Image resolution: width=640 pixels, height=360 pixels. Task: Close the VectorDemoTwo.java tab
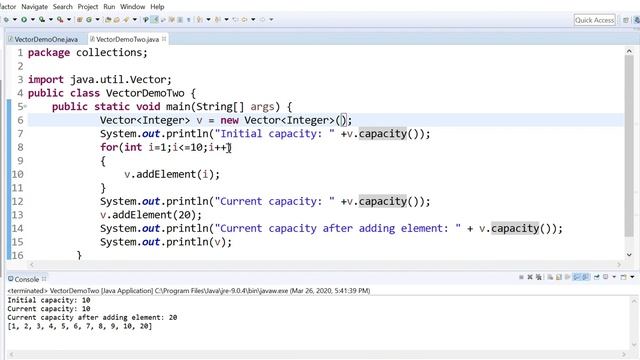point(164,39)
